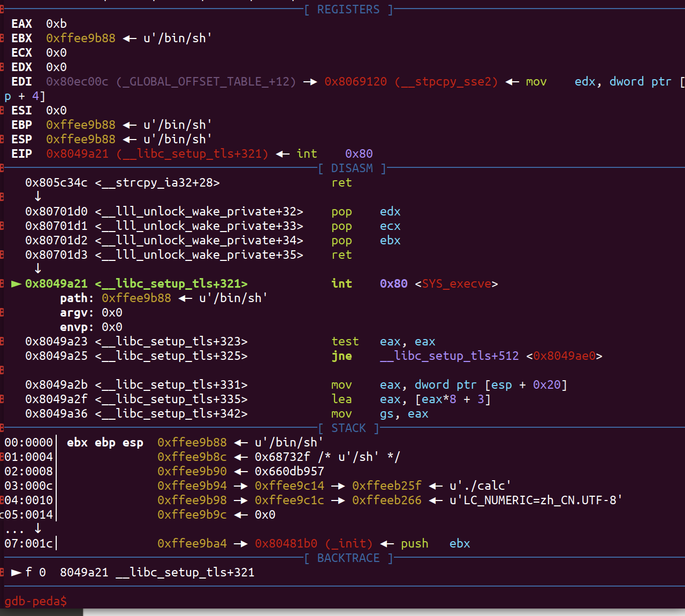Click the EIP arrow before int 0x80
This screenshot has height=616, width=685.
(x=283, y=154)
